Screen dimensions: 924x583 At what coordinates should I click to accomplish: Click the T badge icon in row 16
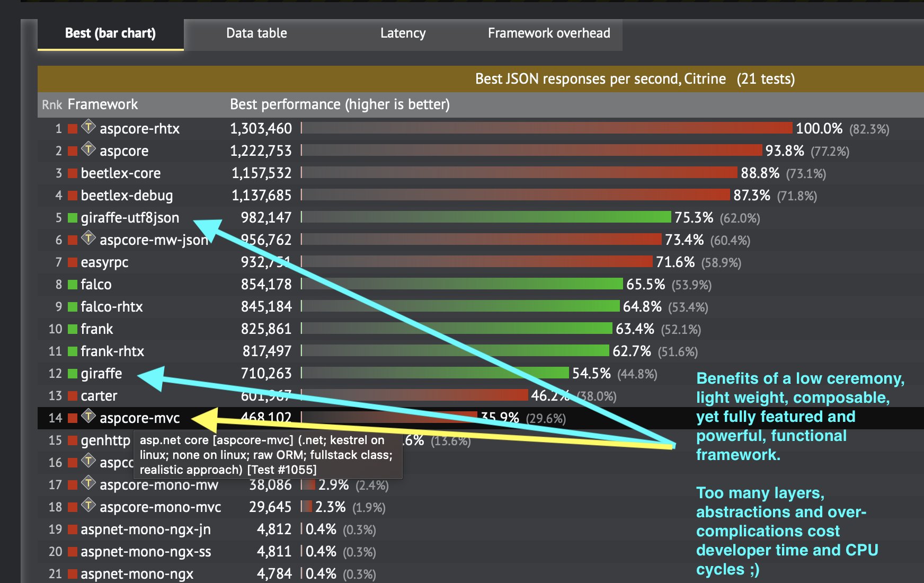pos(88,461)
